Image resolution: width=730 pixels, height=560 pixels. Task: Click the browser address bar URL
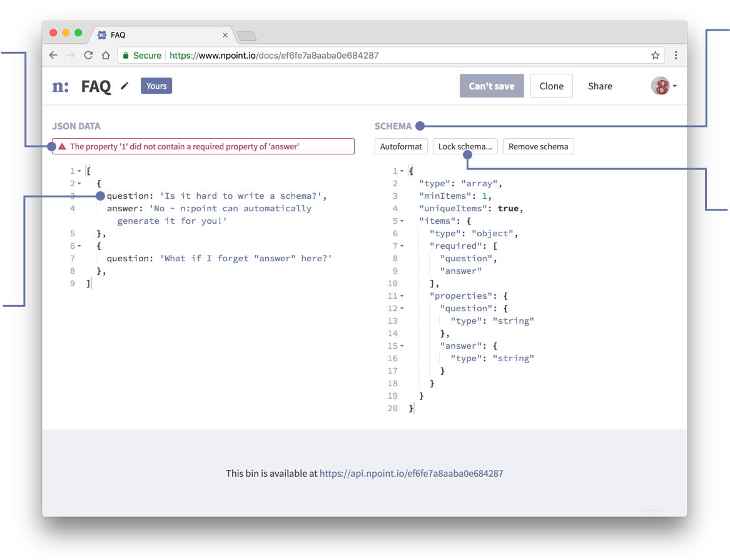point(274,56)
